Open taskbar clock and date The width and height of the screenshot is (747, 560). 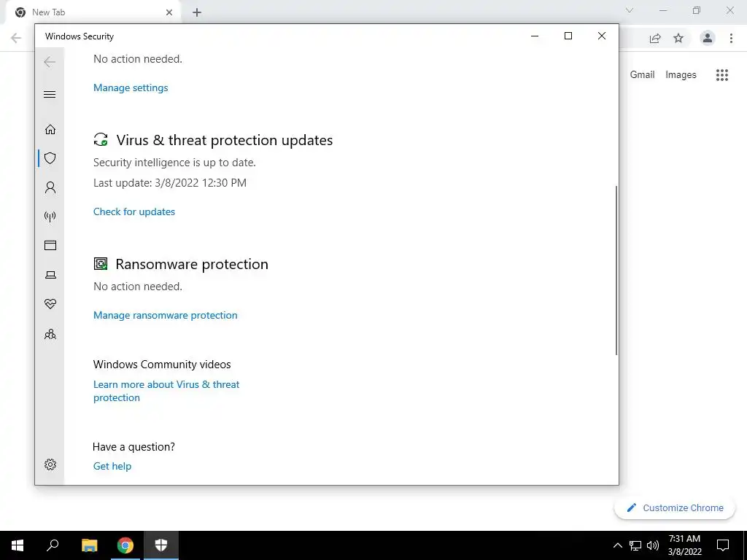pos(684,545)
